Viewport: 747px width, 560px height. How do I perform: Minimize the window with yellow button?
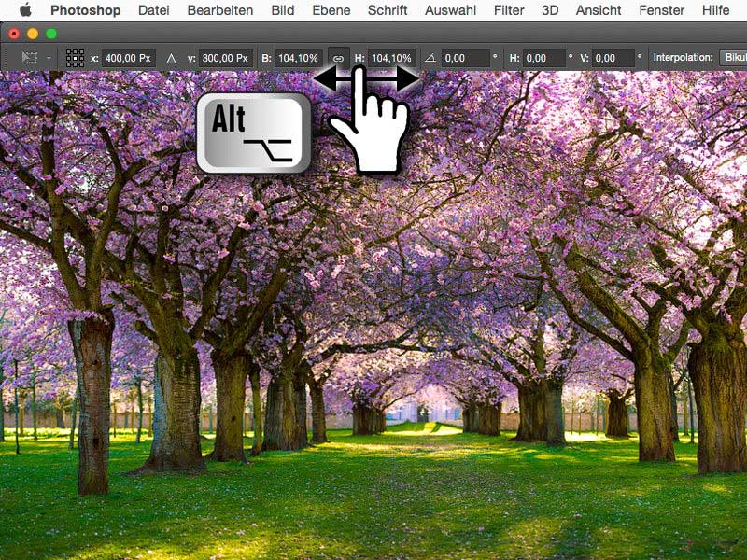click(33, 34)
